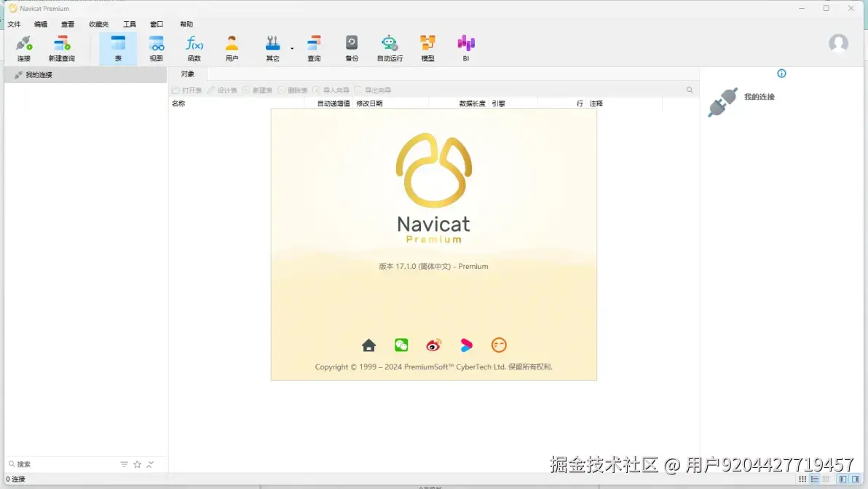Switch to grid icon view in status bar

pyautogui.click(x=802, y=480)
